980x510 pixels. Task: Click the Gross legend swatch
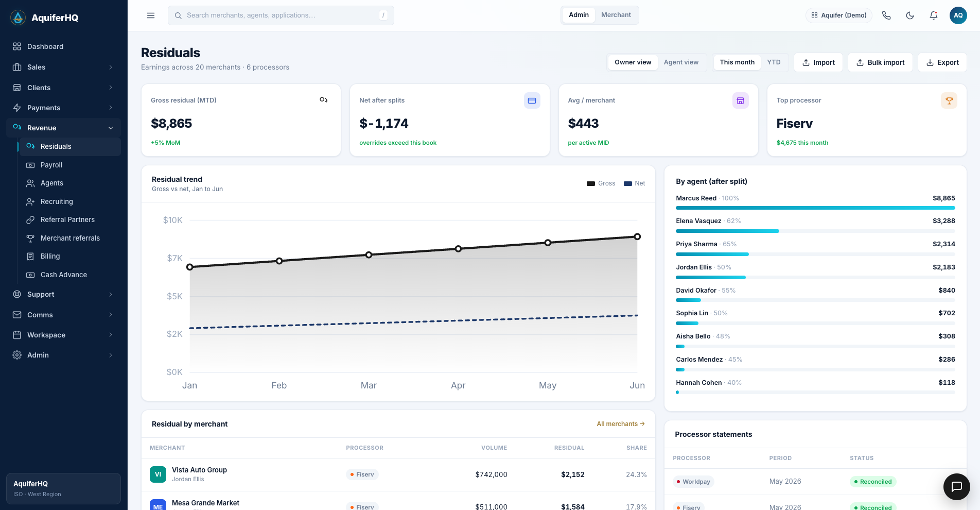pos(591,183)
